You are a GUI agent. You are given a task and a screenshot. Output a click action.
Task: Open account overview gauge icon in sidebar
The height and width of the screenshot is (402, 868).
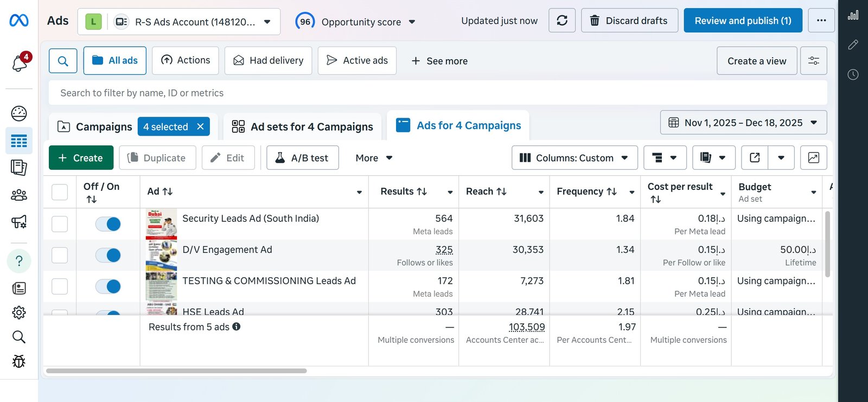pos(19,113)
